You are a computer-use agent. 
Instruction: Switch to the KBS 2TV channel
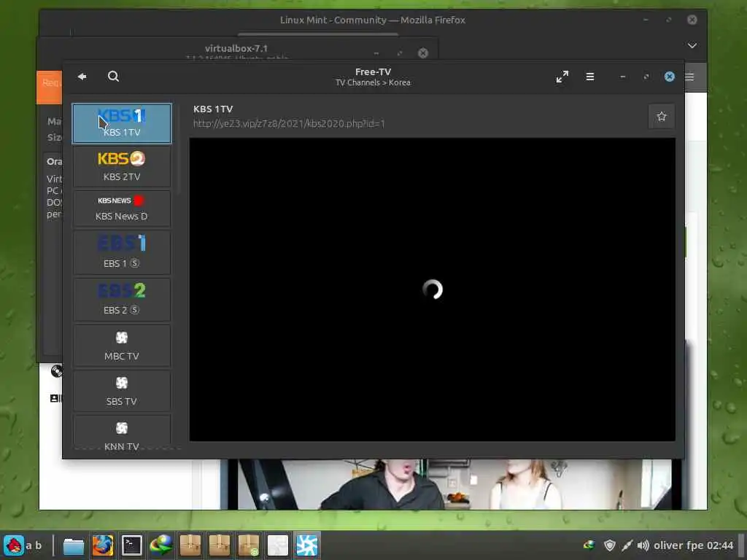[122, 167]
